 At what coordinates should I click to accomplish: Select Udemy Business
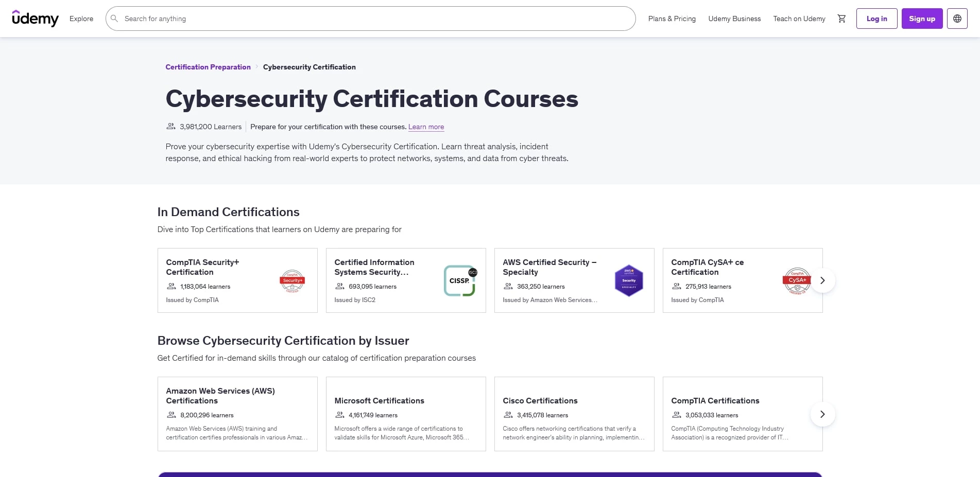[x=734, y=19]
